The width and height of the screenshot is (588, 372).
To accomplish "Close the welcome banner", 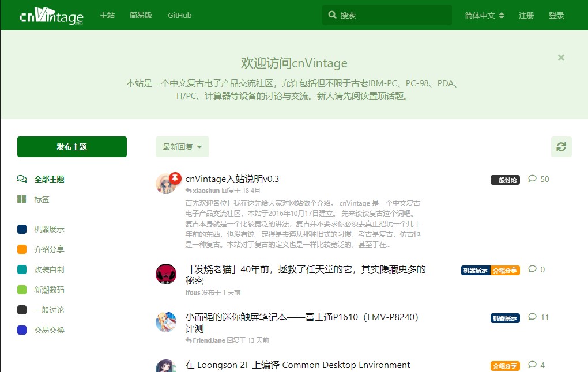I will (x=561, y=58).
